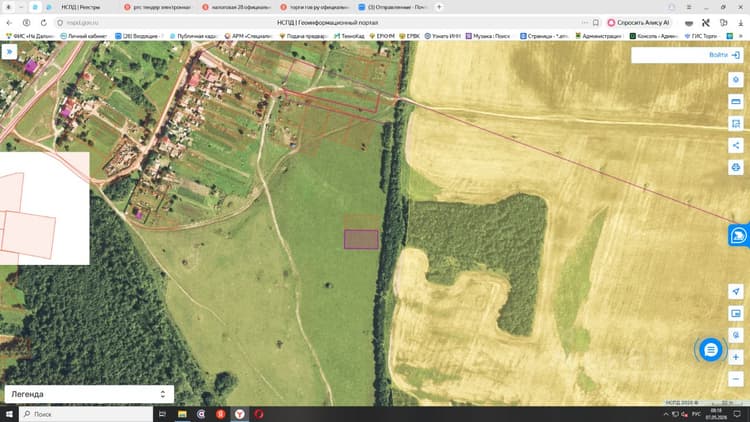Click the Войти login button
750x422 pixels.
click(724, 55)
